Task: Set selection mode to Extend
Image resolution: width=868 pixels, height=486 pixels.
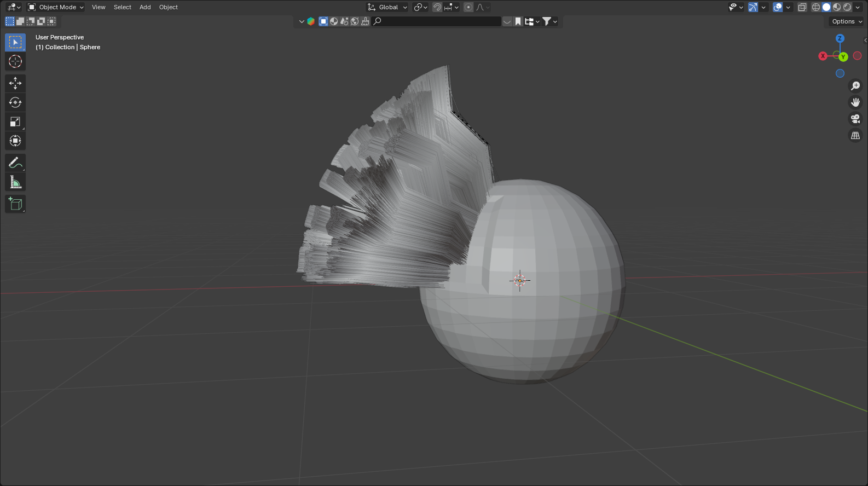Action: (20, 21)
